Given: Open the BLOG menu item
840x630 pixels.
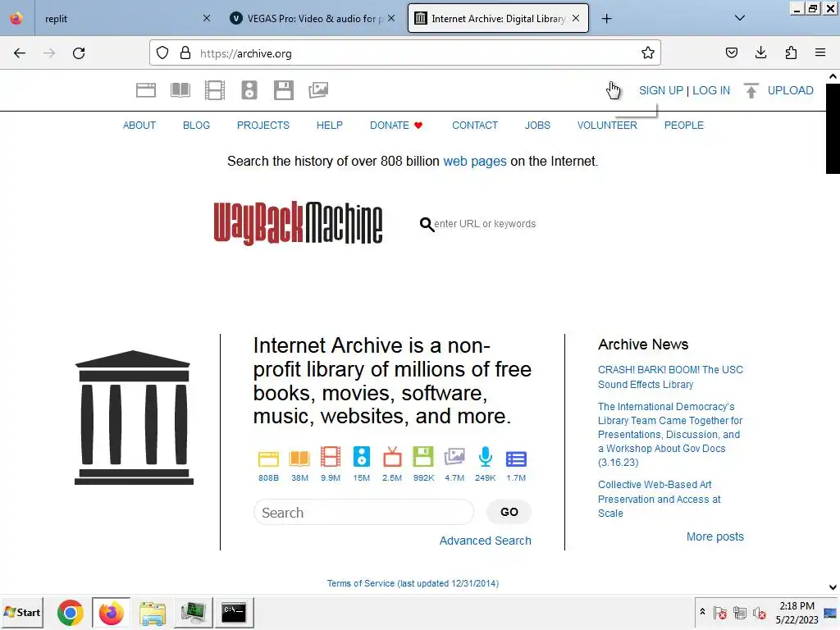Looking at the screenshot, I should [x=196, y=126].
